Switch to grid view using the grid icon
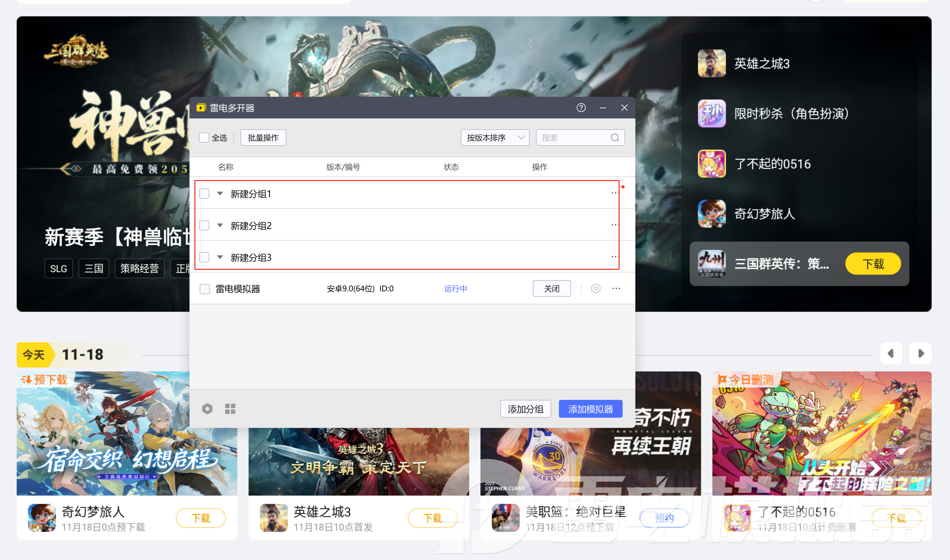The image size is (950, 560). point(230,409)
